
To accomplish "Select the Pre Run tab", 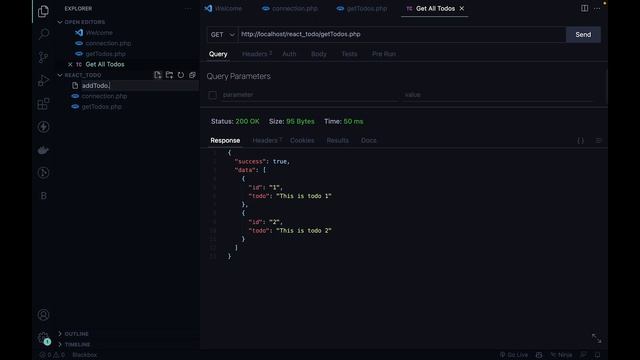I will pos(384,54).
